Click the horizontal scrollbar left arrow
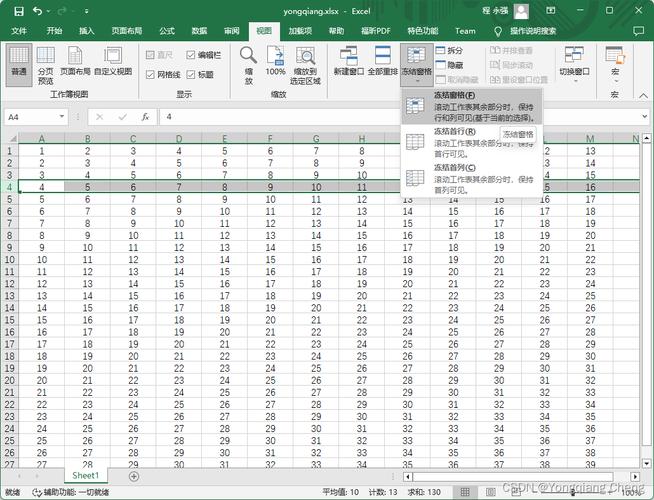The height and width of the screenshot is (500, 654). pyautogui.click(x=408, y=476)
